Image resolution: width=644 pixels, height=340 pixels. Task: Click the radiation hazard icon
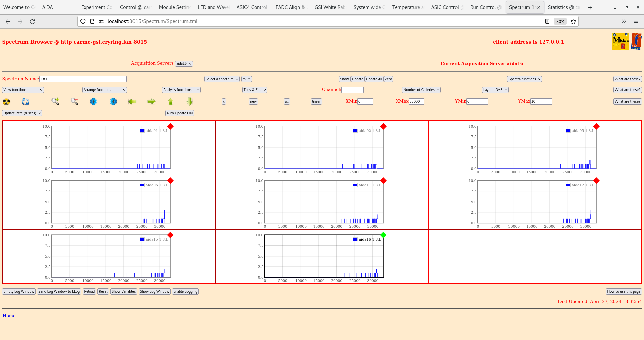coord(6,102)
